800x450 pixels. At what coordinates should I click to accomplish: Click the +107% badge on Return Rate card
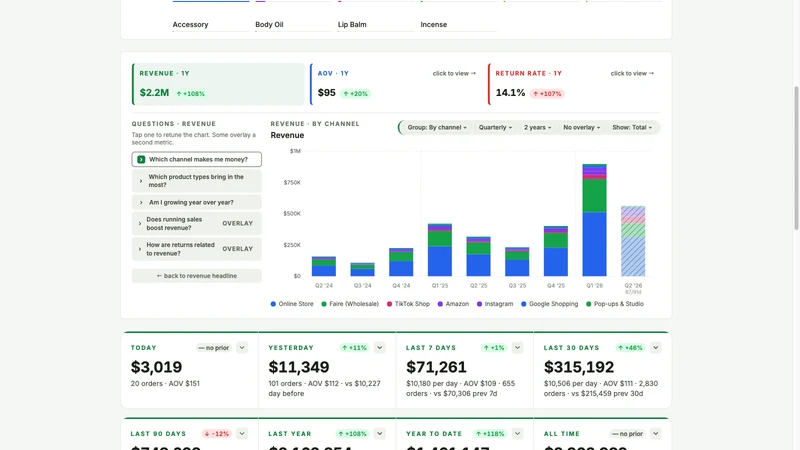click(547, 94)
